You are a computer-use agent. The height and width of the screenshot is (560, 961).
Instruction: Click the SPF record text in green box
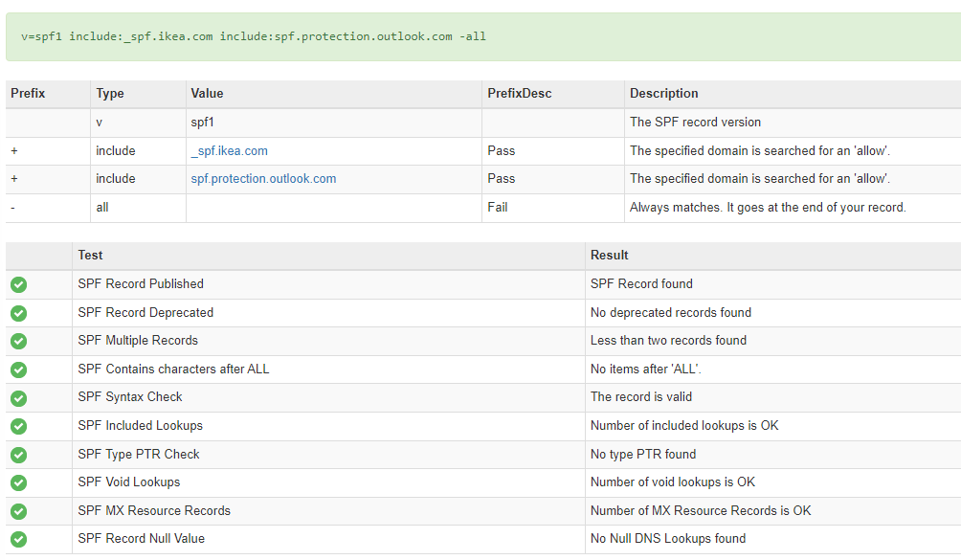pyautogui.click(x=254, y=36)
